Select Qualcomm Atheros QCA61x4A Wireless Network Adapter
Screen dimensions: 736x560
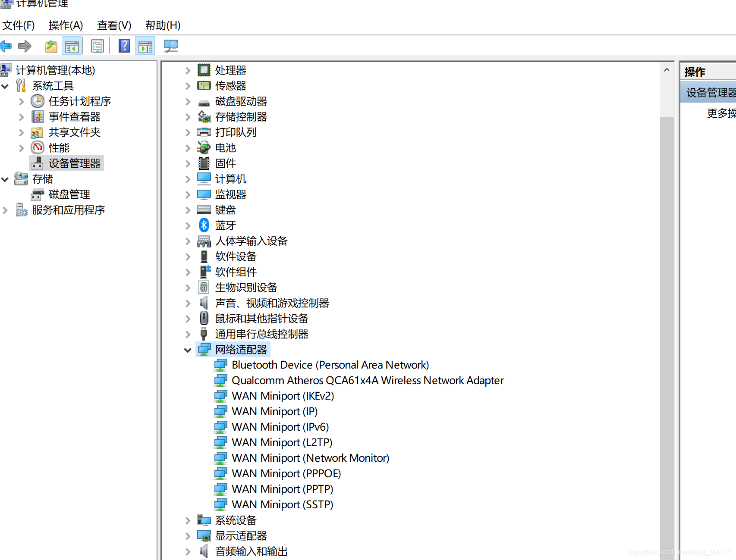(368, 381)
